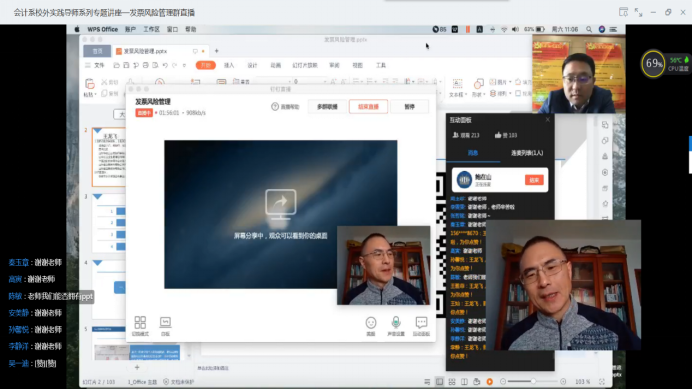Viewport: 693px width, 390px height.
Task: Open the font size dropdown box
Action: [x=309, y=81]
